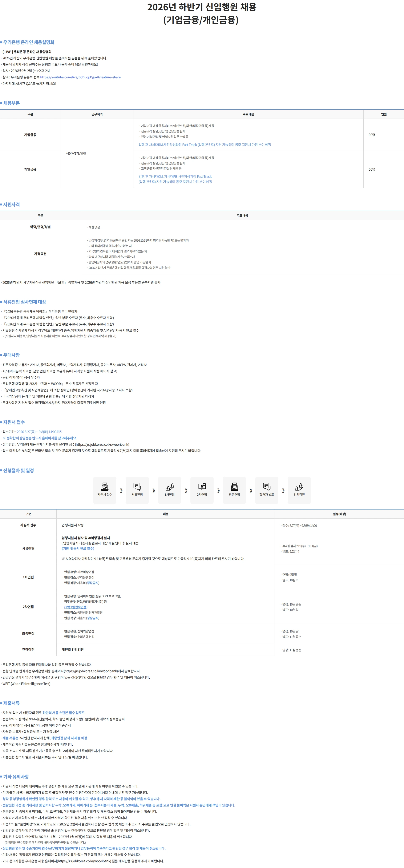Click the 제출서류 section heading

point(11,703)
